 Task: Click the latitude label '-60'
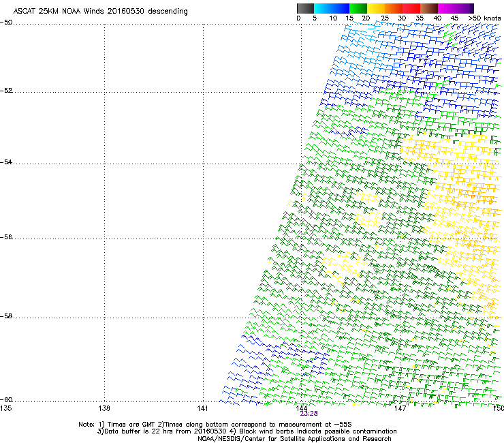[x=6, y=400]
